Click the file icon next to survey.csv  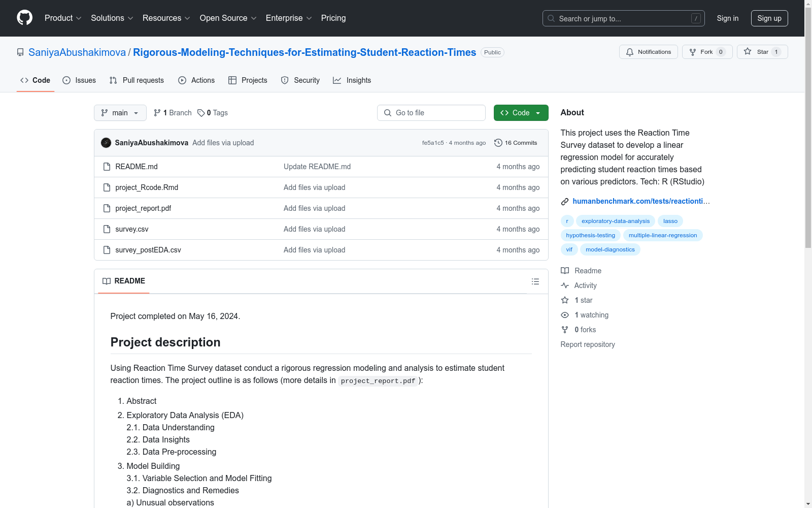coord(107,229)
